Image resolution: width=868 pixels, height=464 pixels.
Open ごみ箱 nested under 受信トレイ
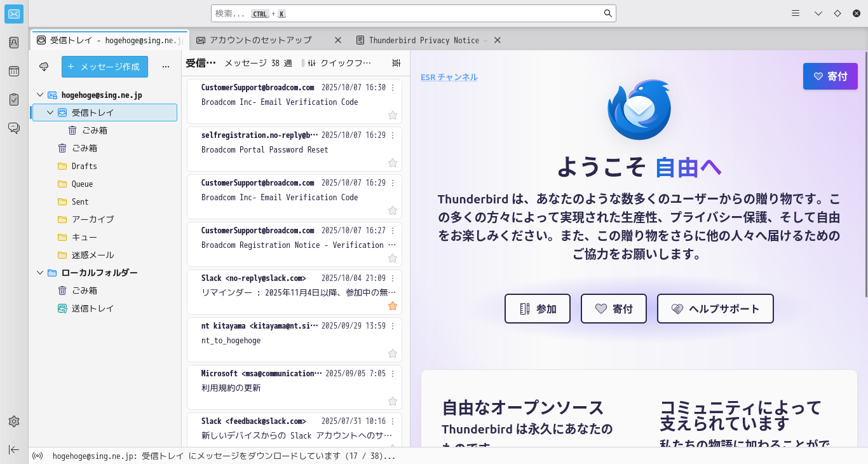pos(104,130)
